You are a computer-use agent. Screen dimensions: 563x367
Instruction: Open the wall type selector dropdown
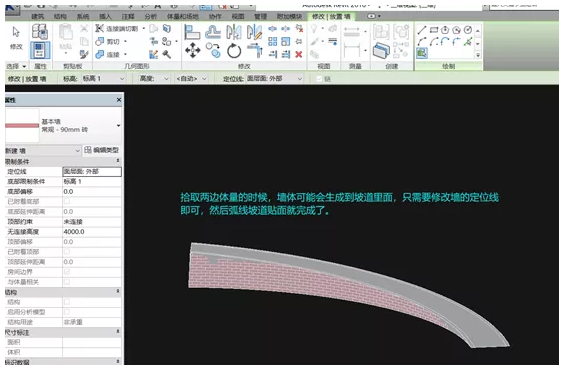[118, 126]
